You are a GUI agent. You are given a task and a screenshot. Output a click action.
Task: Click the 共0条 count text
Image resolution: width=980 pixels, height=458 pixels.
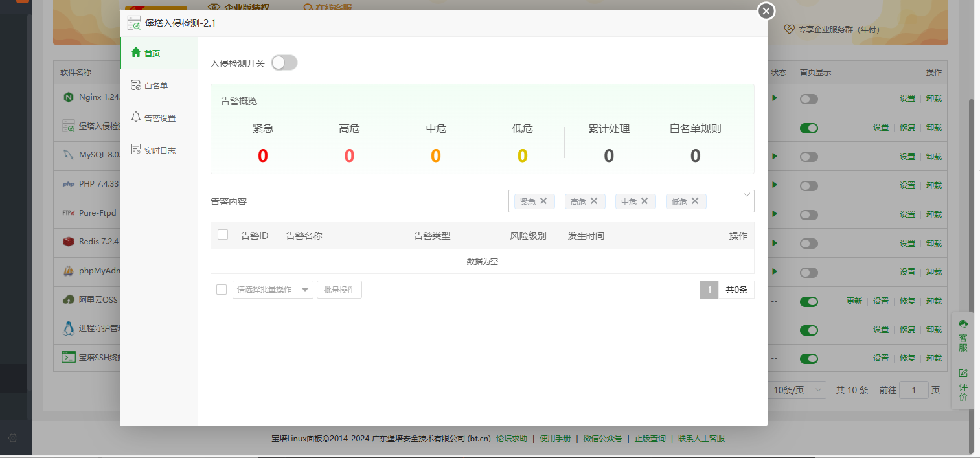(x=736, y=290)
